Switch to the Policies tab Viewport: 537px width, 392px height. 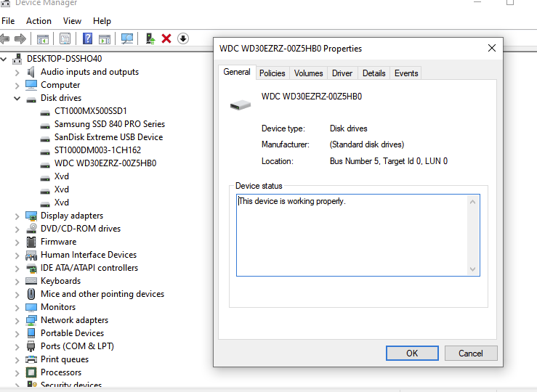click(x=272, y=73)
